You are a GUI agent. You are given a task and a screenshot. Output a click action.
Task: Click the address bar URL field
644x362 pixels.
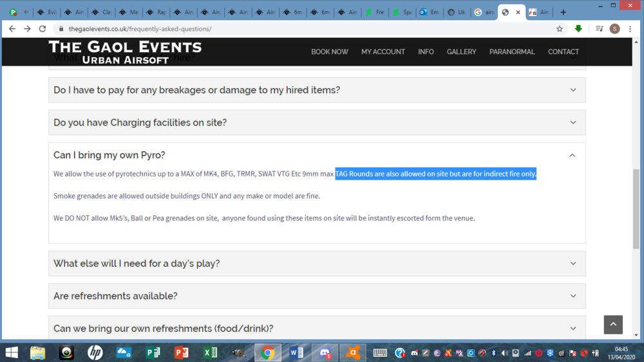point(290,29)
